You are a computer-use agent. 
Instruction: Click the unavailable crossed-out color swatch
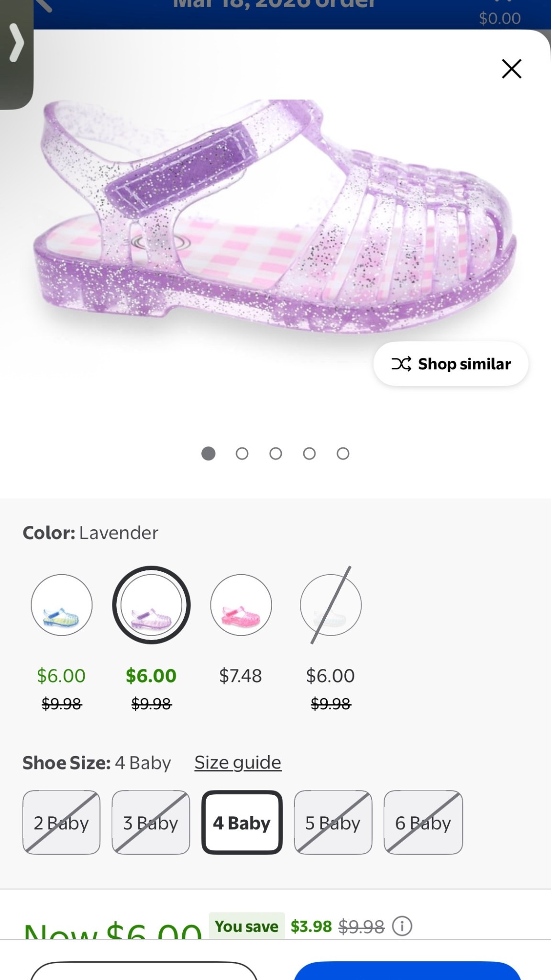tap(331, 605)
